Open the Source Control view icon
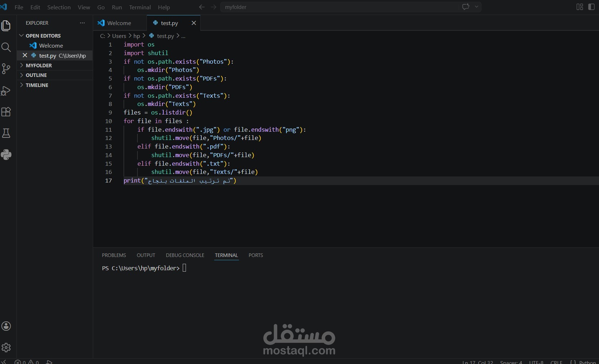The image size is (599, 364). [6, 69]
